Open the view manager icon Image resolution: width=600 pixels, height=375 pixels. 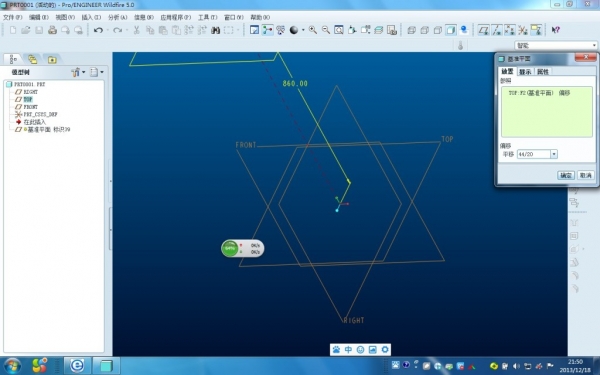(x=392, y=30)
